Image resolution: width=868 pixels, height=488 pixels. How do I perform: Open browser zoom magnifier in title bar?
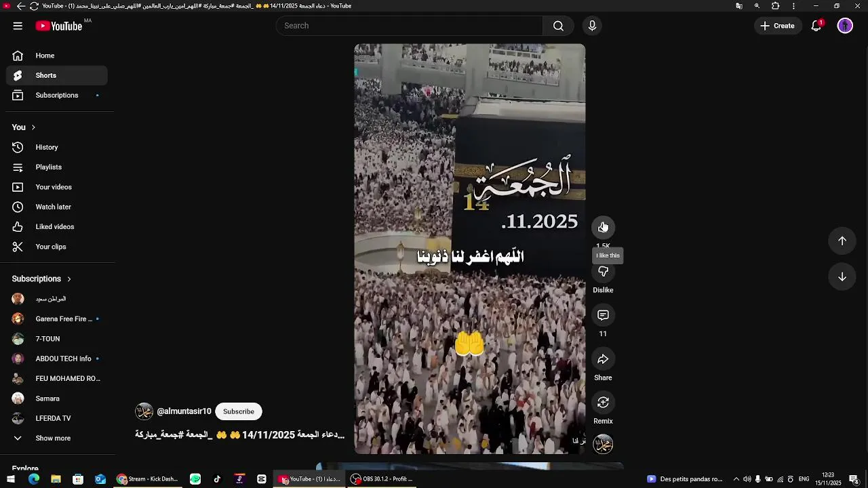click(x=757, y=6)
